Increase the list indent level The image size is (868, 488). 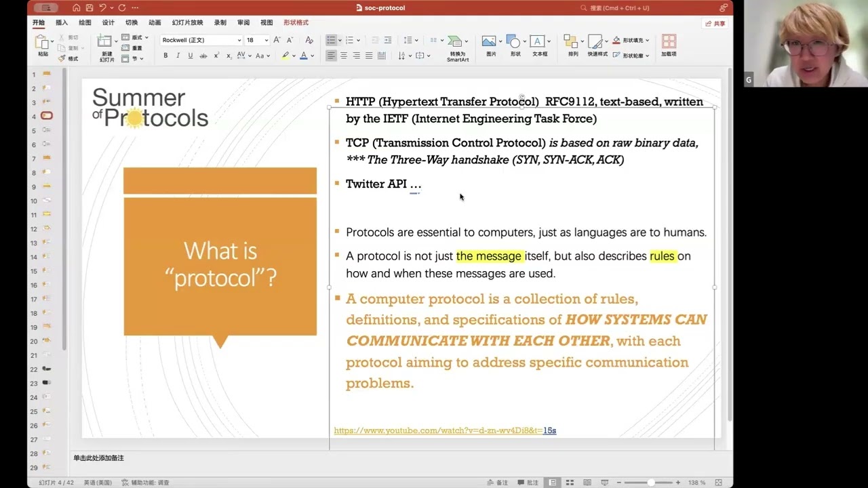coord(388,40)
